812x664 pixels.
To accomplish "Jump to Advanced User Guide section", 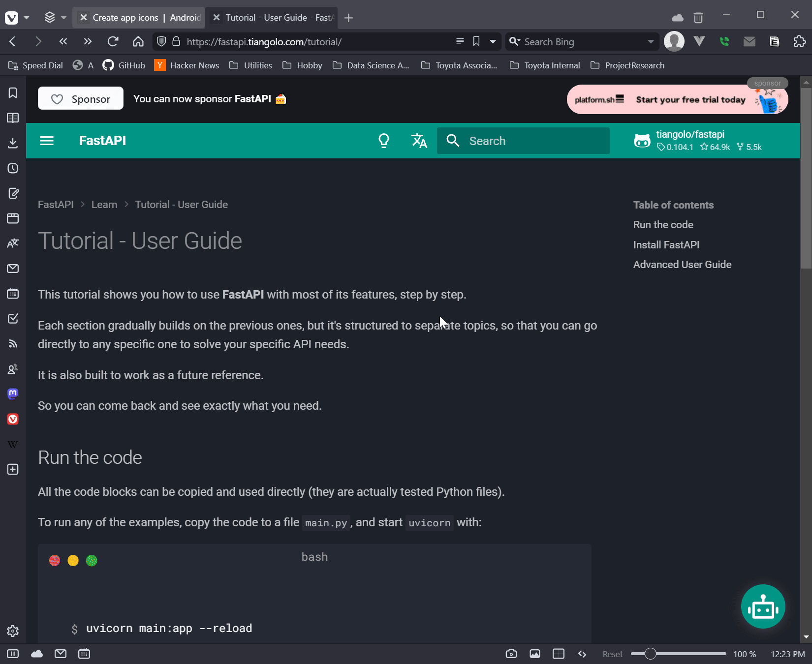I will coord(683,265).
